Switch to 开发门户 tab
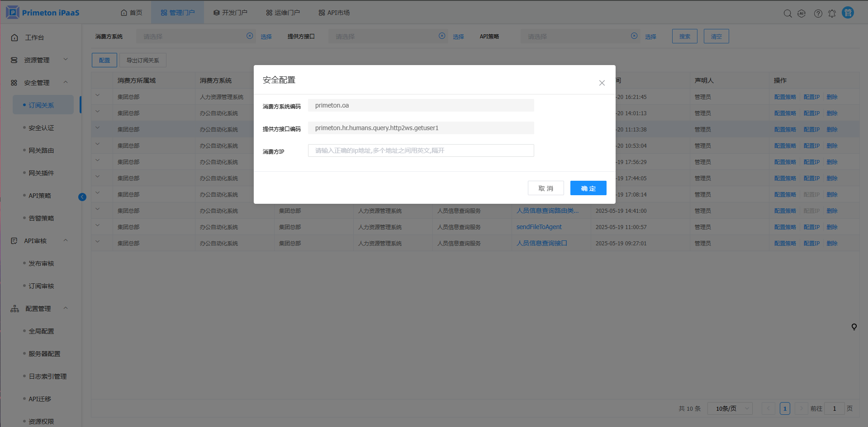This screenshot has width=868, height=427. 230,13
